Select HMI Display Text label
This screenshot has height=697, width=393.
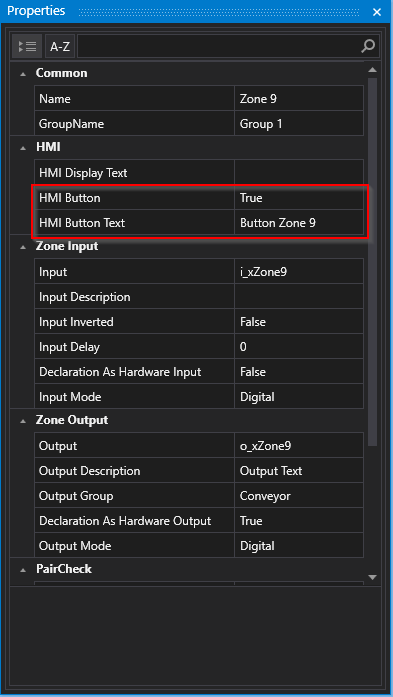tap(83, 172)
